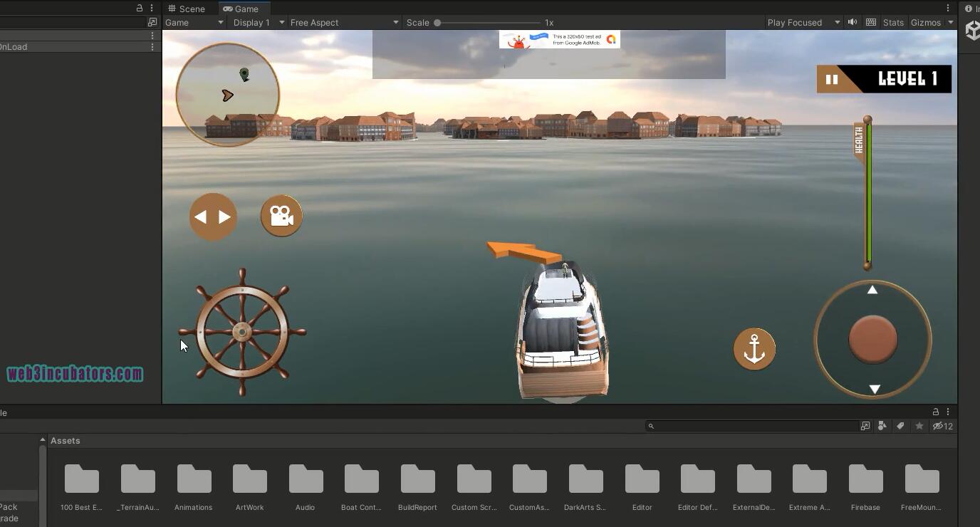Tap the left-right arrows steering button
This screenshot has width=980, height=527.
coord(213,216)
